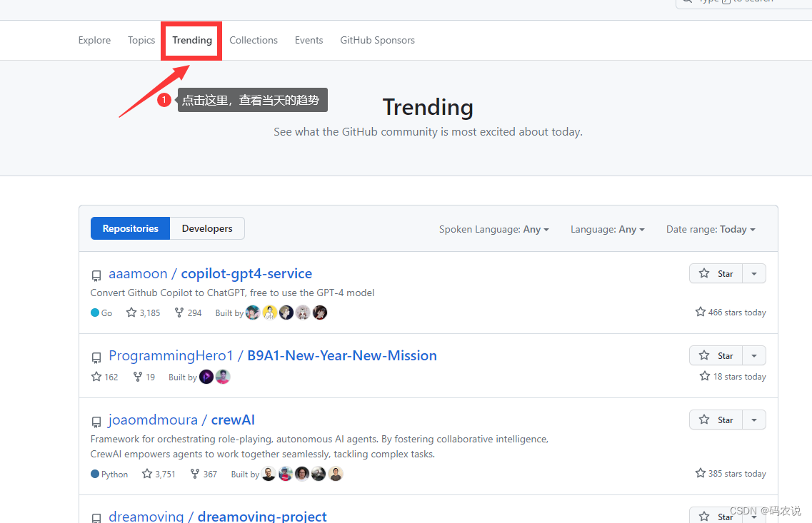Image resolution: width=812 pixels, height=523 pixels.
Task: Open the Explore nav tab
Action: [94, 41]
